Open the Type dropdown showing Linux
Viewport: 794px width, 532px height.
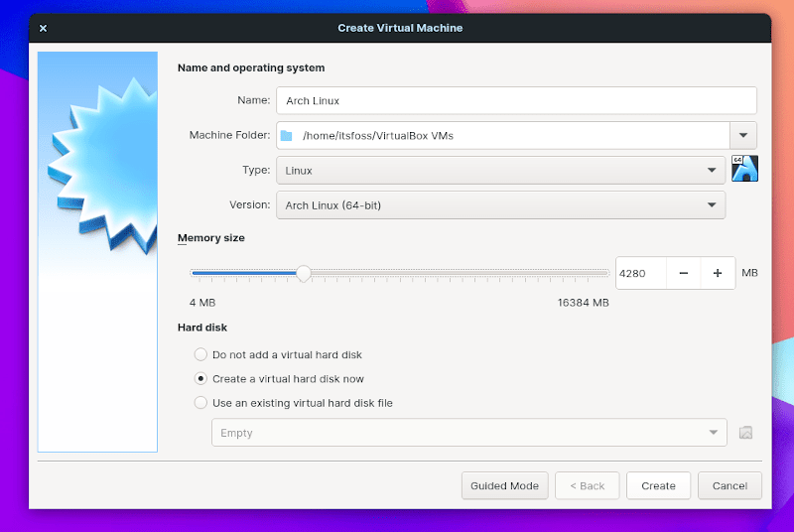point(500,171)
